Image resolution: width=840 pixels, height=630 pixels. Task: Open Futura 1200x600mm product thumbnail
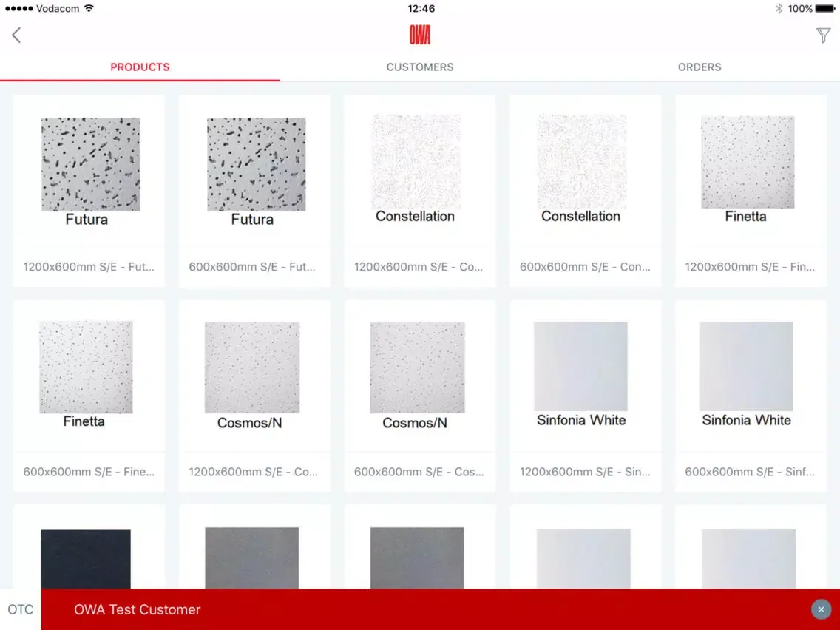[x=90, y=164]
